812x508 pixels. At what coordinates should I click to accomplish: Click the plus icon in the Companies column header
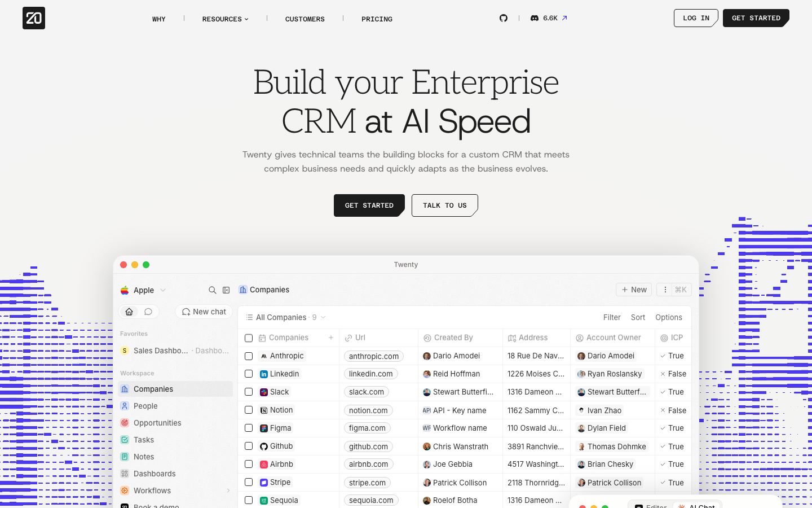[x=331, y=338]
